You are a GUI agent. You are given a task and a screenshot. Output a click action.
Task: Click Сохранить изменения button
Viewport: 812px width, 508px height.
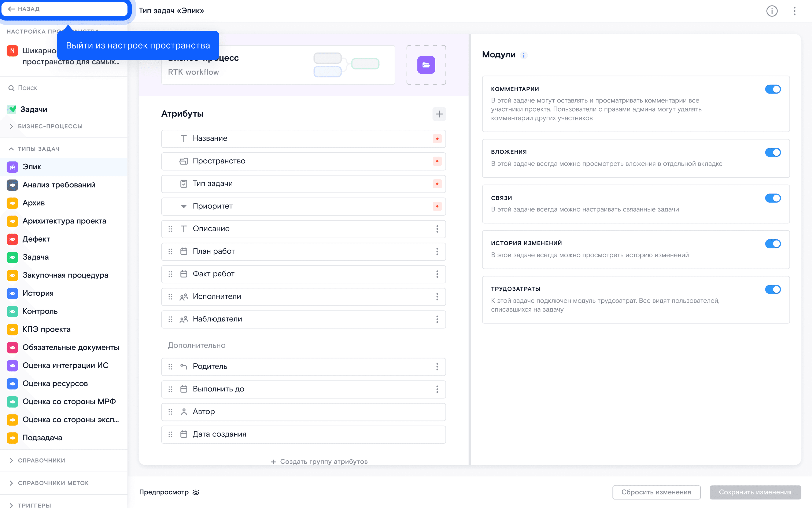pos(755,493)
